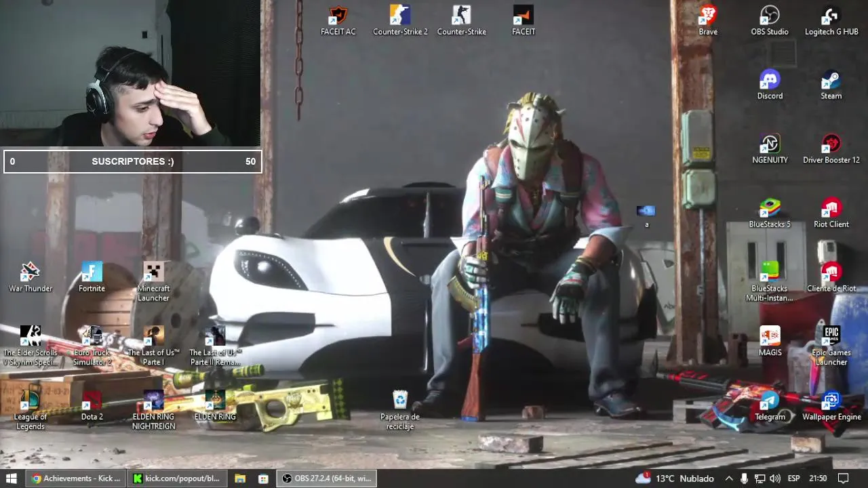Open the Fortnite desktop shortcut
The width and height of the screenshot is (868, 488).
click(92, 277)
